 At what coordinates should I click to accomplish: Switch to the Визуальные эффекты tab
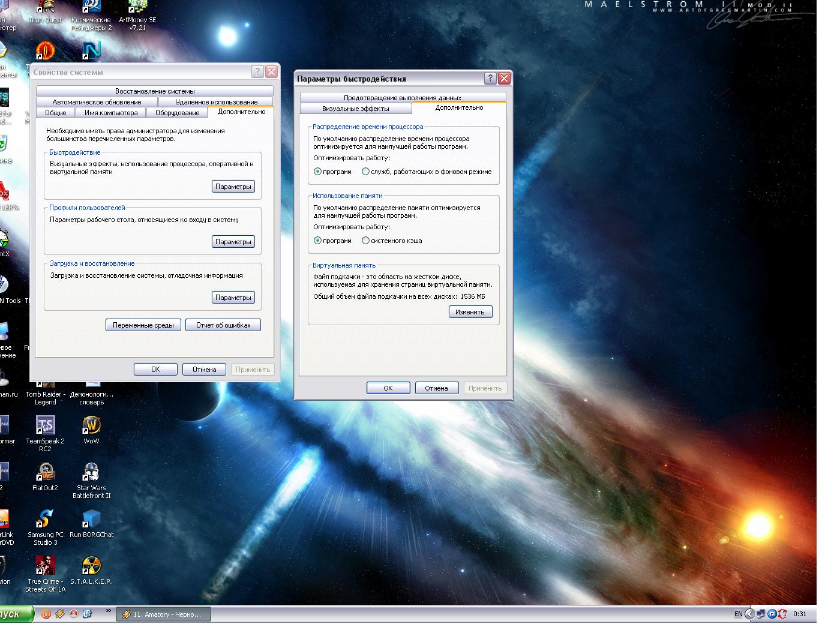[x=356, y=109]
